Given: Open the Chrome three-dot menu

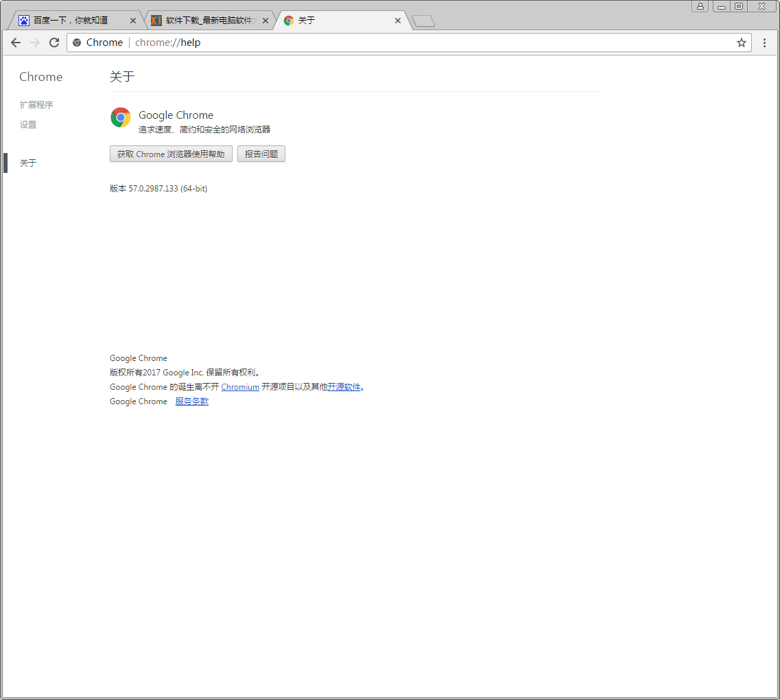Looking at the screenshot, I should [x=765, y=43].
